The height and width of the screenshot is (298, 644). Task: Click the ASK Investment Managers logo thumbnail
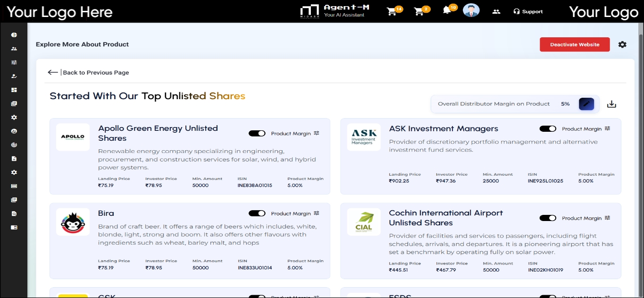[x=364, y=137]
